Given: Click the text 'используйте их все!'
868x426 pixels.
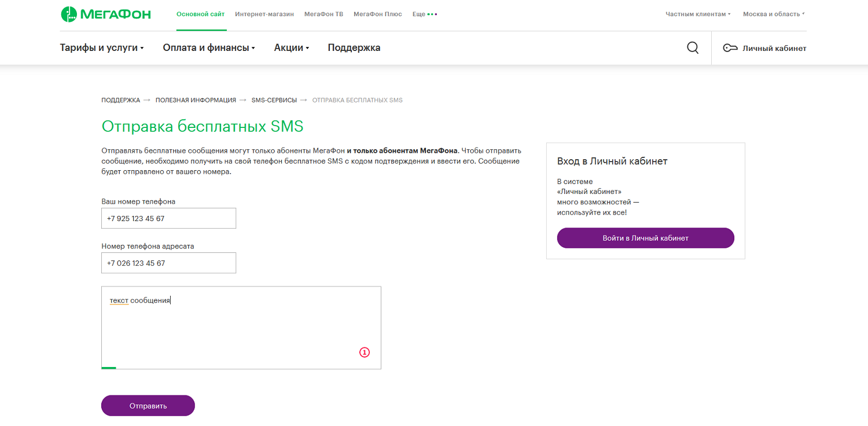Looking at the screenshot, I should pyautogui.click(x=592, y=212).
